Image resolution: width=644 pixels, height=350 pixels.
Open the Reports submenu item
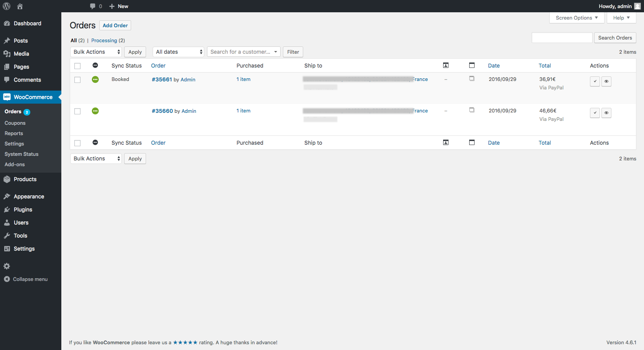coord(14,134)
